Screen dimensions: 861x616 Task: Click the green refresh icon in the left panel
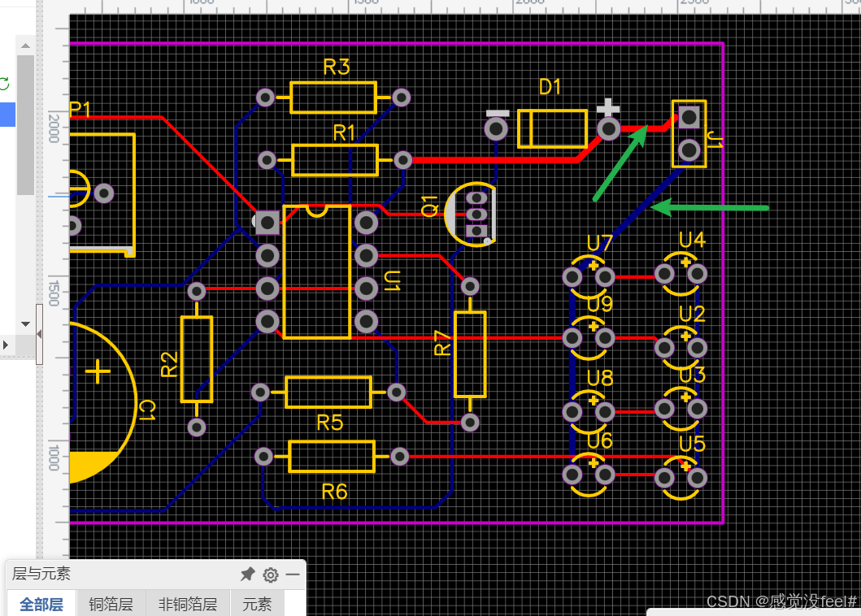(4, 84)
